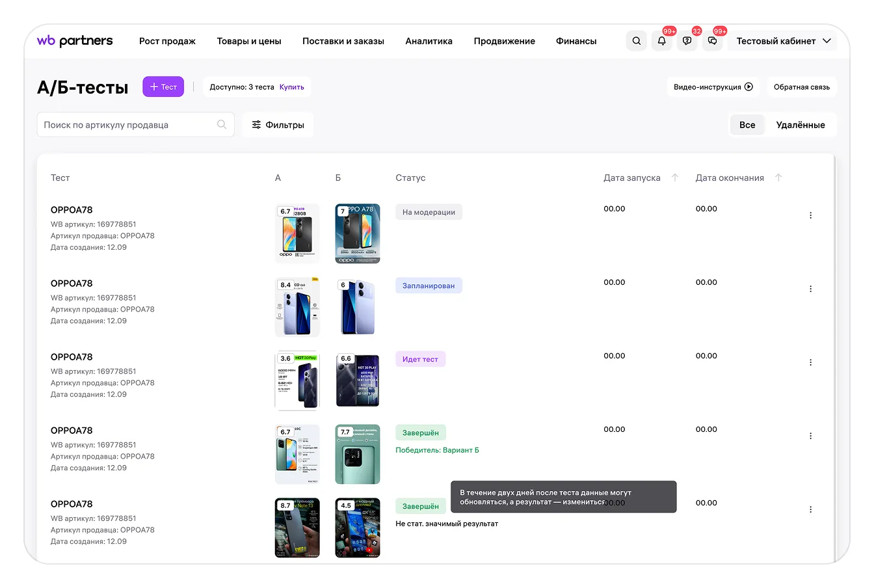The height and width of the screenshot is (588, 874).
Task: Switch to the Все tab
Action: pyautogui.click(x=747, y=125)
